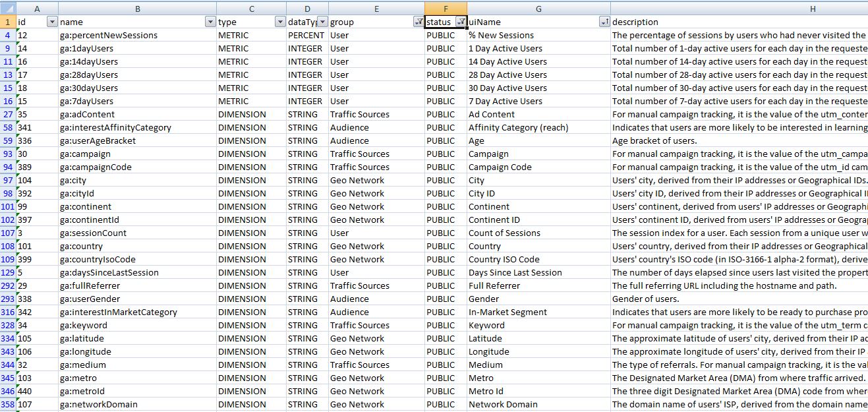
Task: Select column H header
Action: (x=739, y=8)
